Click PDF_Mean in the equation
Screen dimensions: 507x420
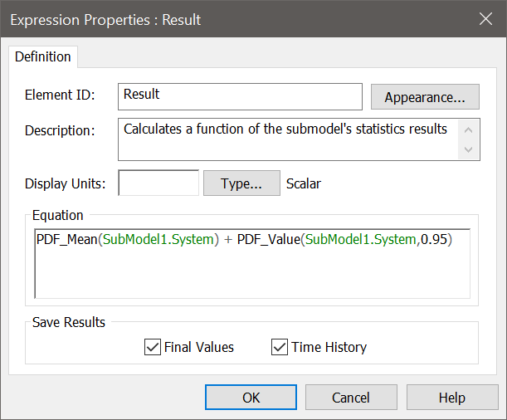(67, 240)
